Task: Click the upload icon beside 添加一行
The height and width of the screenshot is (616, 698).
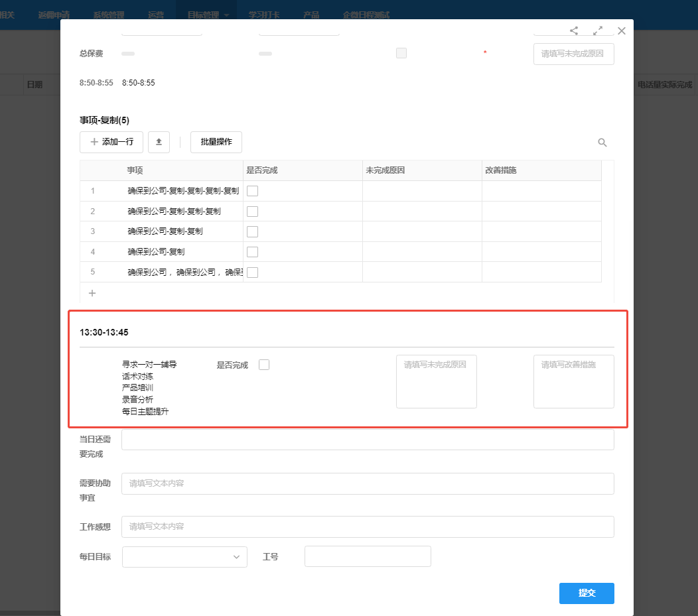Action: (x=159, y=142)
